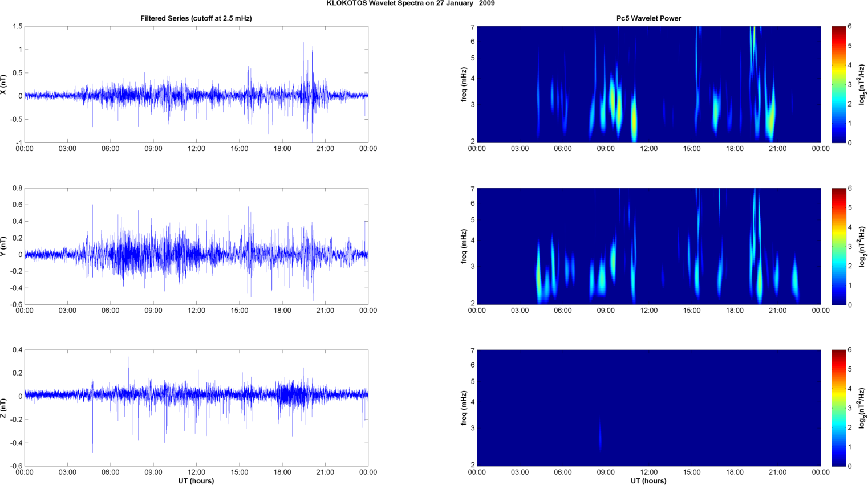Click the bottom color bar's log2(nT²/Hz) label
The width and height of the screenshot is (868, 485).
(863, 408)
